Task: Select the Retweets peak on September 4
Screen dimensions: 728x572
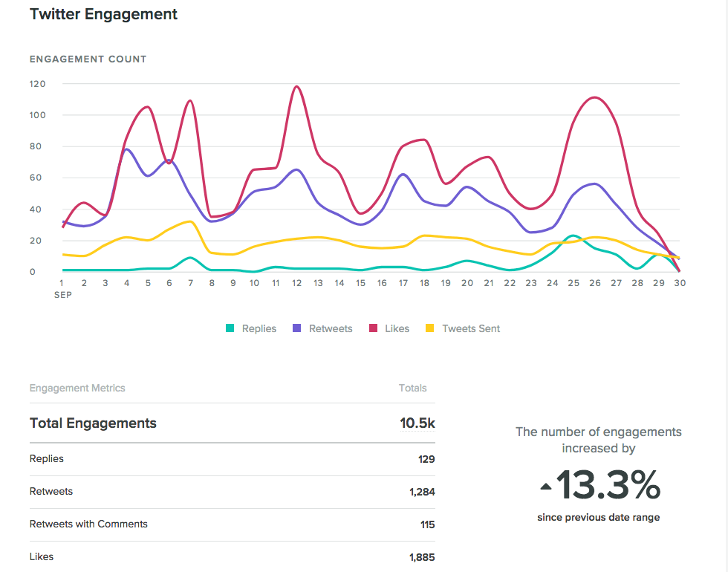Action: point(126,149)
